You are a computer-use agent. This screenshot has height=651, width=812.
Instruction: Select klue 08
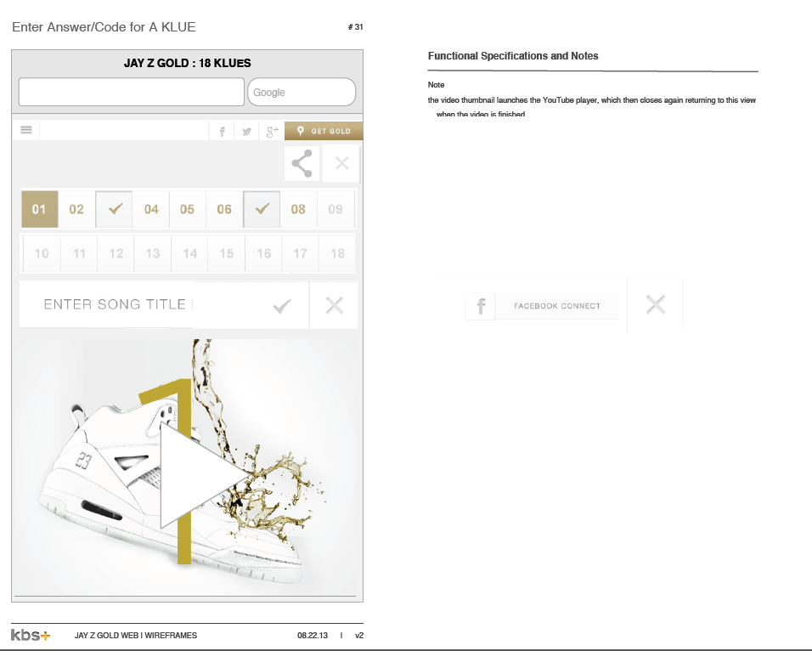point(298,209)
